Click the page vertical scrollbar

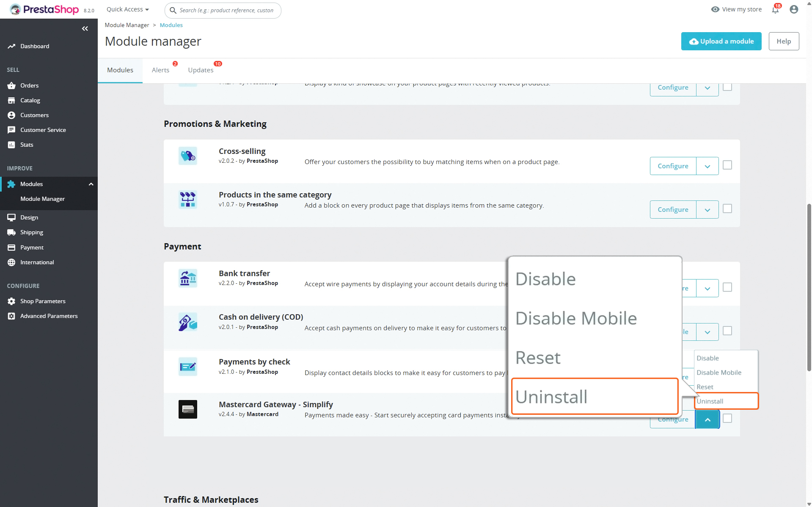(x=809, y=288)
